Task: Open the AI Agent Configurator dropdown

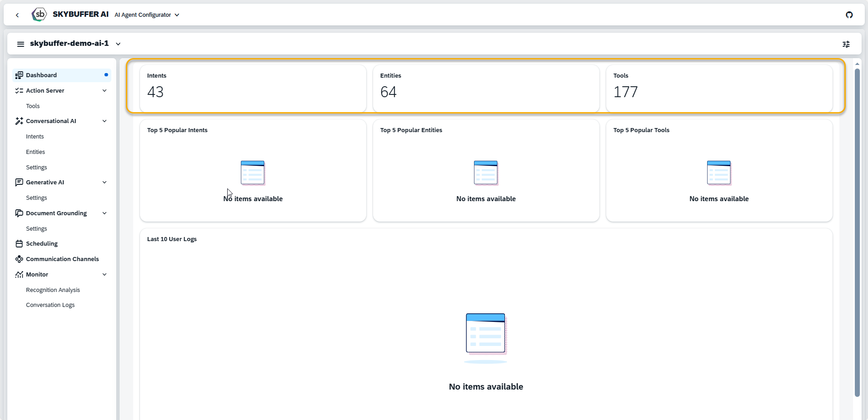Action: tap(147, 15)
